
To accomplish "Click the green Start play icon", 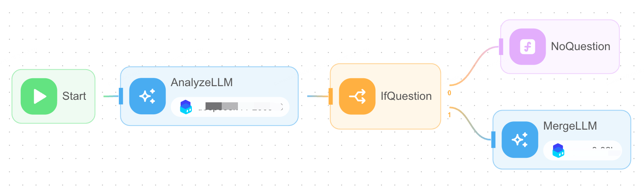I will click(x=39, y=96).
